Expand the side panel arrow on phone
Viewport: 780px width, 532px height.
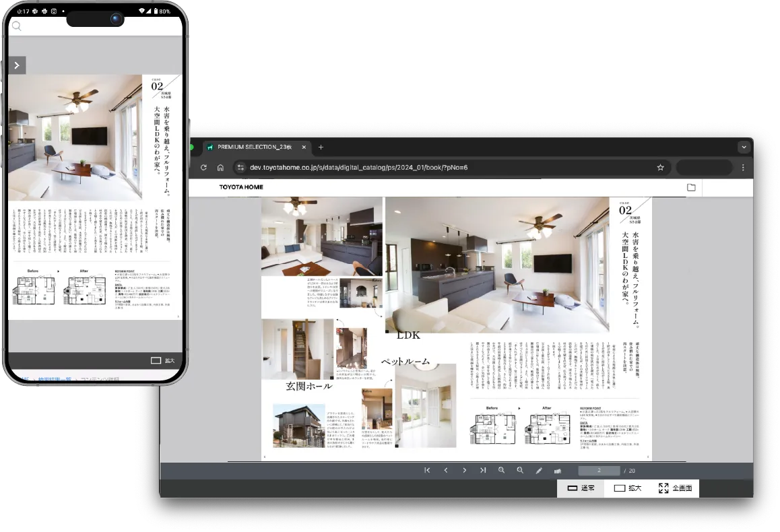point(16,65)
